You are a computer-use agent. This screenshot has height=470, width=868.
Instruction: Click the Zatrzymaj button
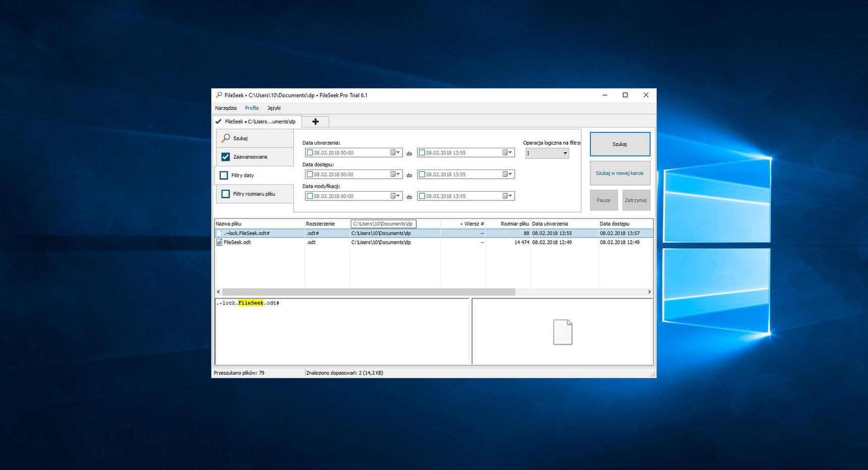click(x=636, y=200)
